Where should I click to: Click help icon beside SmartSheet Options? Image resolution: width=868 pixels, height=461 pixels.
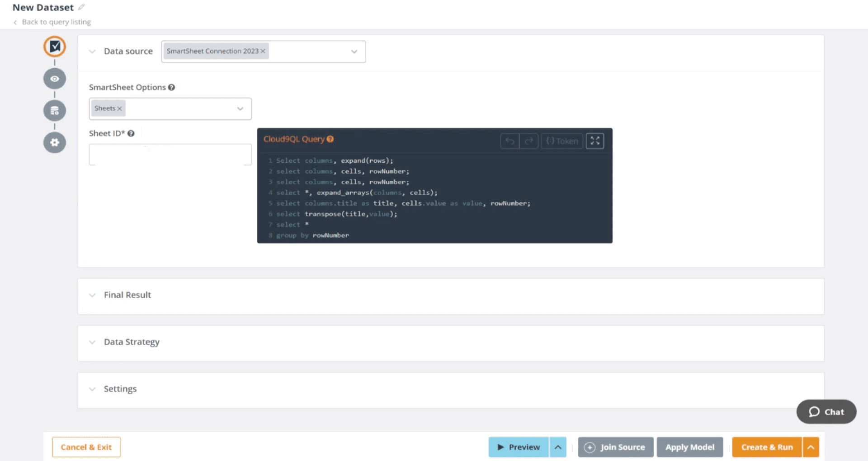point(171,88)
